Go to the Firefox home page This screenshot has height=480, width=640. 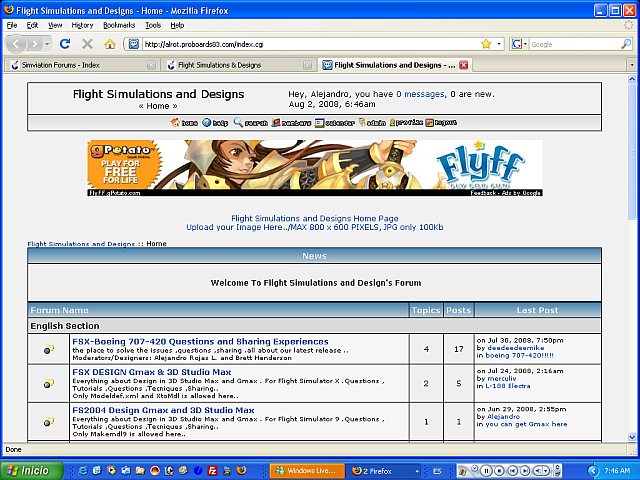point(109,44)
